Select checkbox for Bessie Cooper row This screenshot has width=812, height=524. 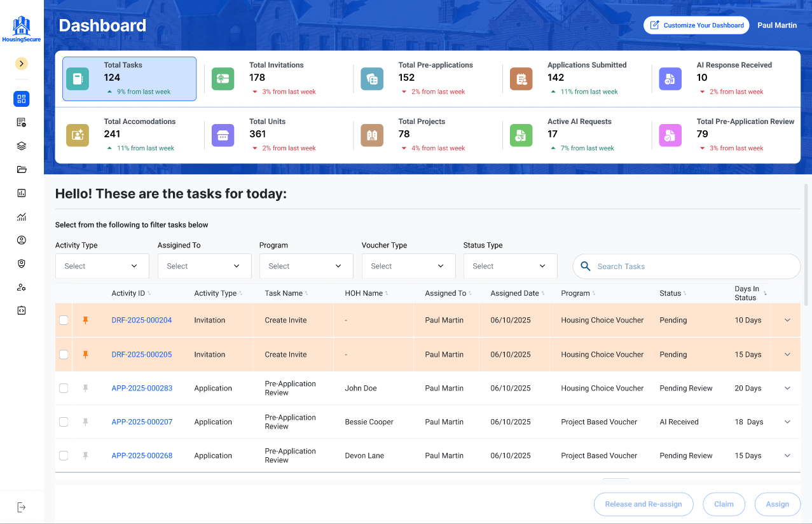(x=64, y=422)
